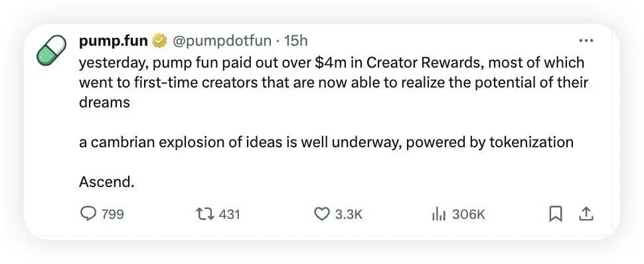This screenshot has width=644, height=264.
Task: Bookmark the post
Action: coord(555,214)
